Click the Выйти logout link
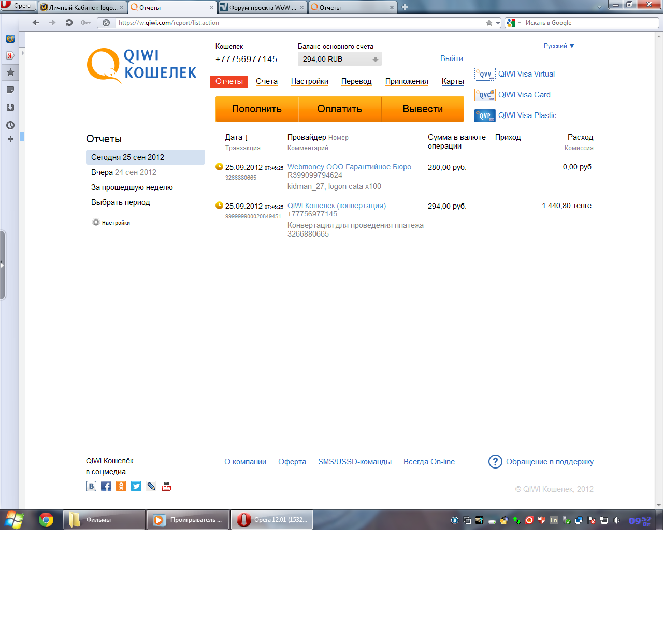The image size is (663, 644). pos(452,58)
